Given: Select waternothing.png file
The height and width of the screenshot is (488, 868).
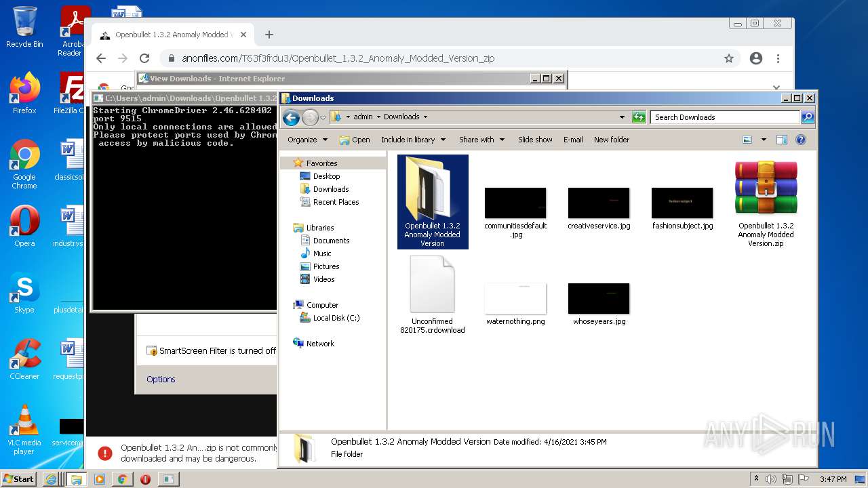Looking at the screenshot, I should pos(515,304).
